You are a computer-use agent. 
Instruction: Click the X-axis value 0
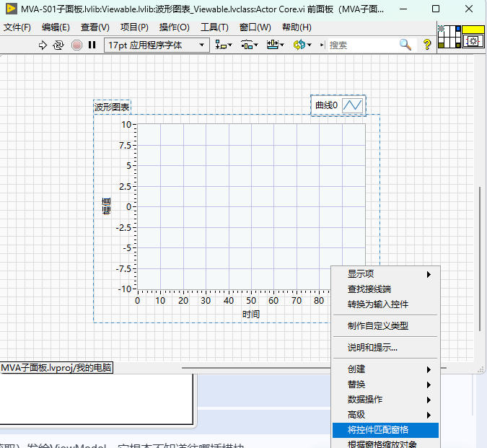(138, 301)
